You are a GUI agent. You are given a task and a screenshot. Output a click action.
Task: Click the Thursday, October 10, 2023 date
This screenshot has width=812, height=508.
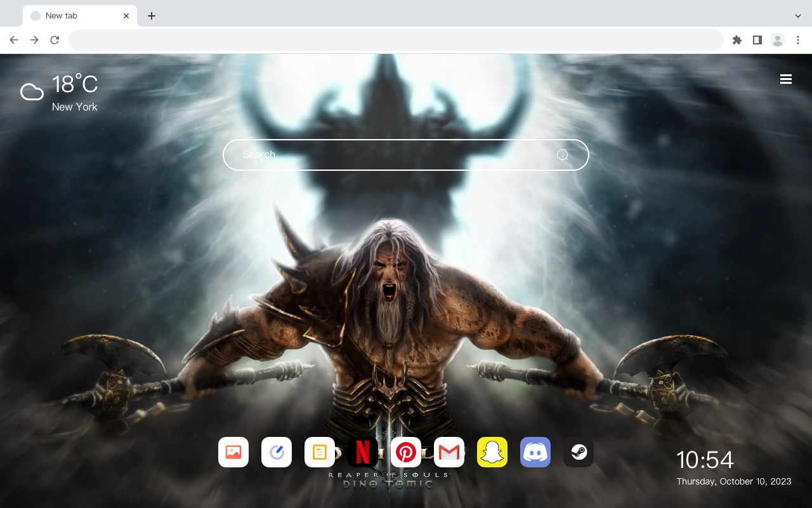[x=734, y=481]
